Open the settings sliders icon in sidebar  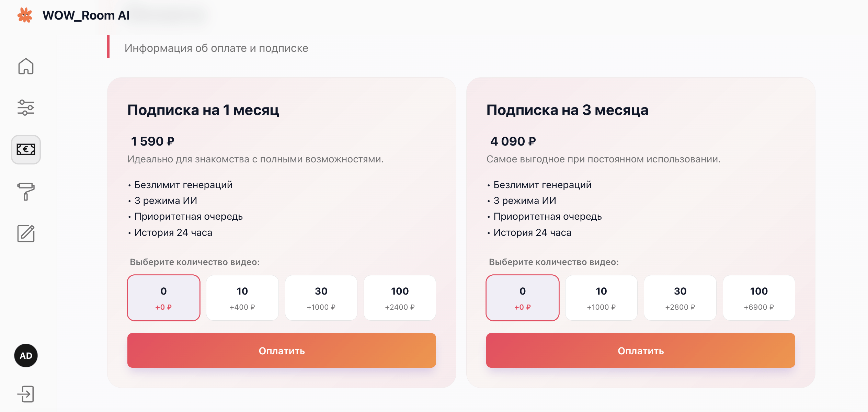(x=26, y=108)
